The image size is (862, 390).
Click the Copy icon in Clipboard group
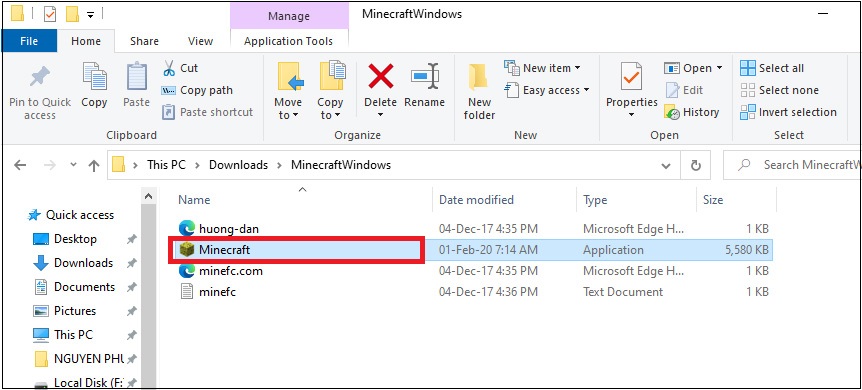(x=95, y=76)
